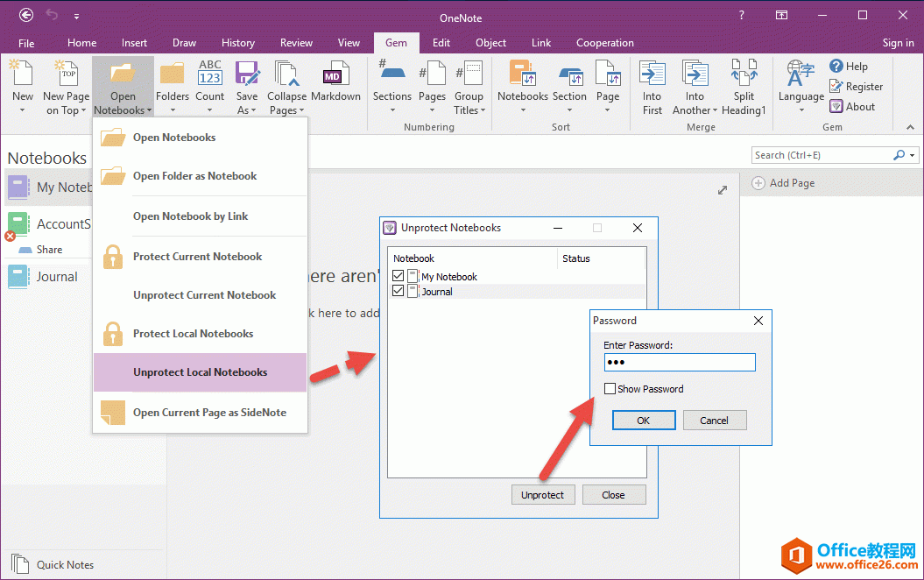Enable the Show Password checkbox
Screen dimensions: 924x580
tap(610, 389)
